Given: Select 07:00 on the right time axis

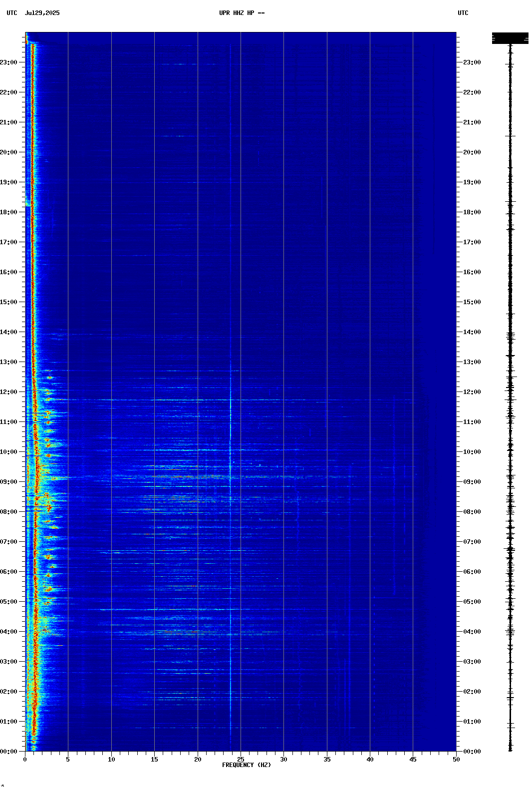Looking at the screenshot, I should [x=472, y=542].
